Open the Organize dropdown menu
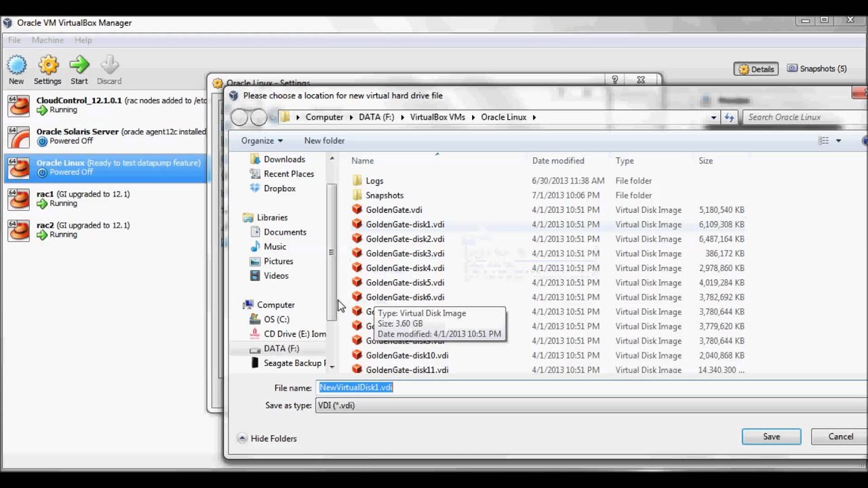Viewport: 868px width, 488px height. click(x=262, y=141)
